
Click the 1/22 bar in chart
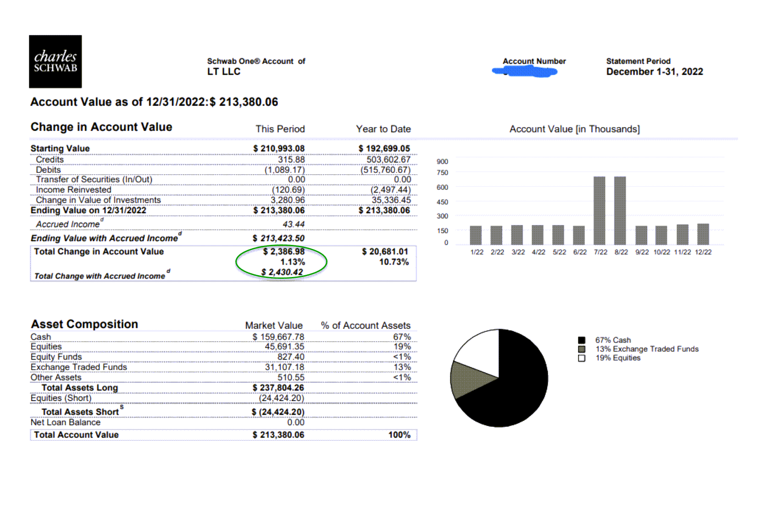pyautogui.click(x=476, y=235)
